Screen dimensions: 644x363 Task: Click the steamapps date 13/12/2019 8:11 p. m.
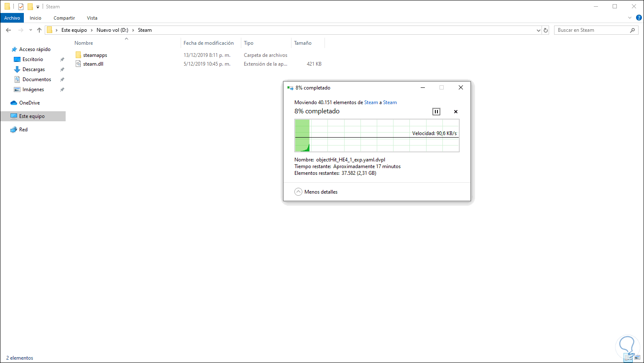[207, 55]
